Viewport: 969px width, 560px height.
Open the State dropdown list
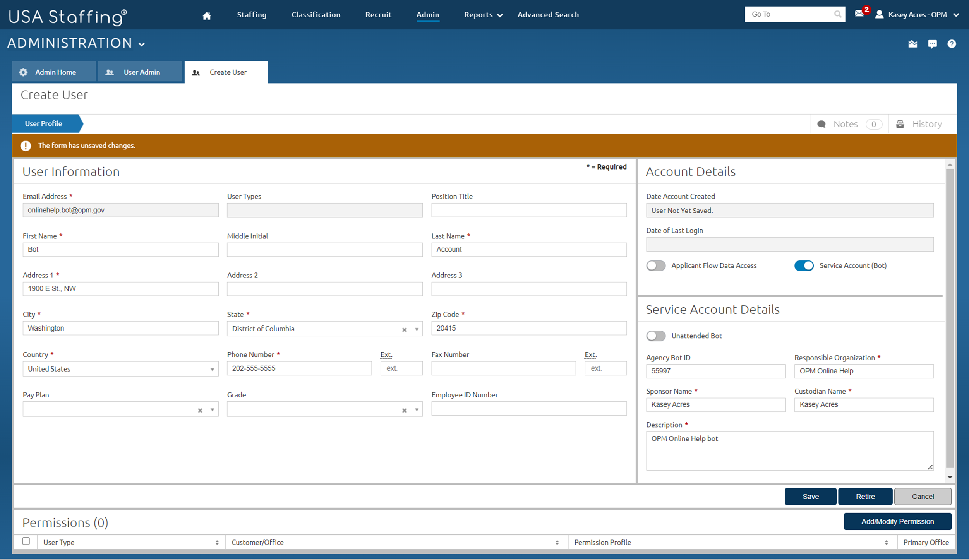click(417, 329)
